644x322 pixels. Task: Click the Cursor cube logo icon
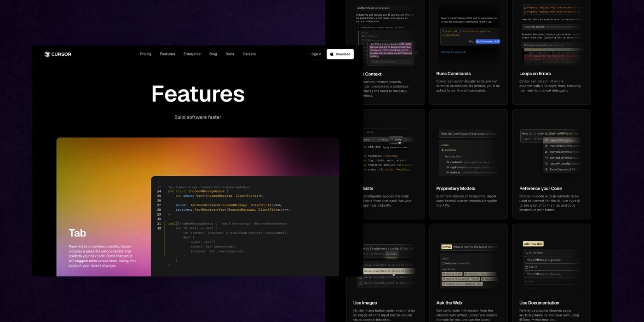click(x=47, y=54)
